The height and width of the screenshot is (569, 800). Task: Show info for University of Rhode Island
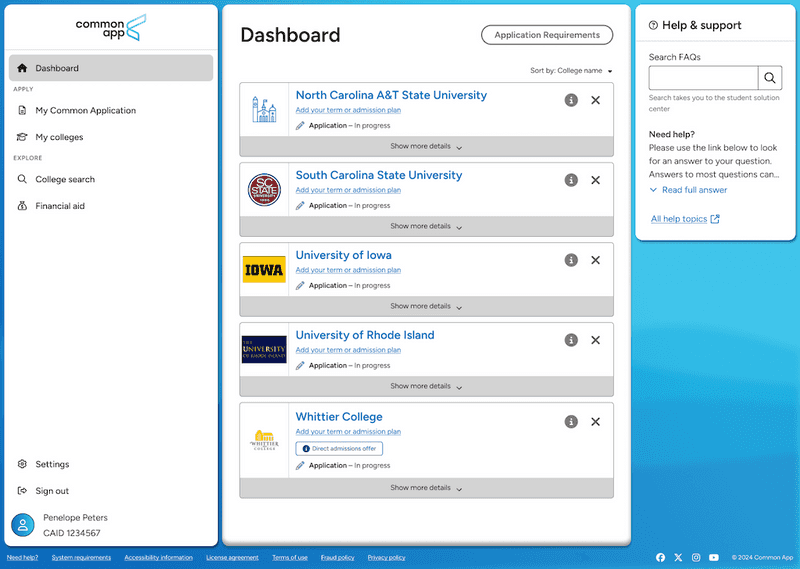click(x=571, y=340)
